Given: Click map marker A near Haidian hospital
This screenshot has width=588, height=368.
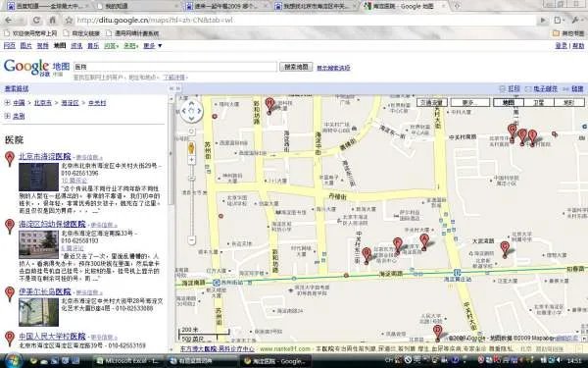Looking at the screenshot, I should [424, 242].
